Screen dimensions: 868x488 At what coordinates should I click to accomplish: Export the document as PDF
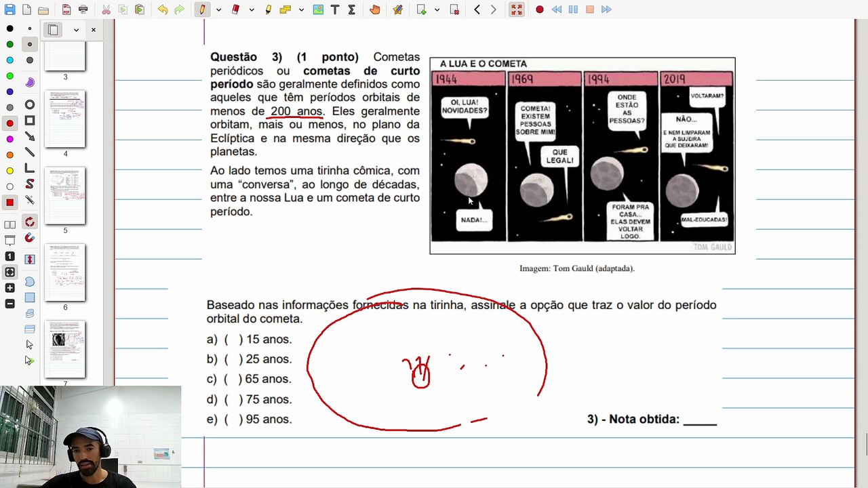[x=66, y=9]
